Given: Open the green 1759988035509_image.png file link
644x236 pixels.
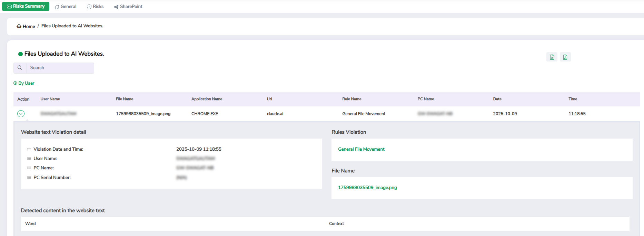Looking at the screenshot, I should tap(367, 188).
